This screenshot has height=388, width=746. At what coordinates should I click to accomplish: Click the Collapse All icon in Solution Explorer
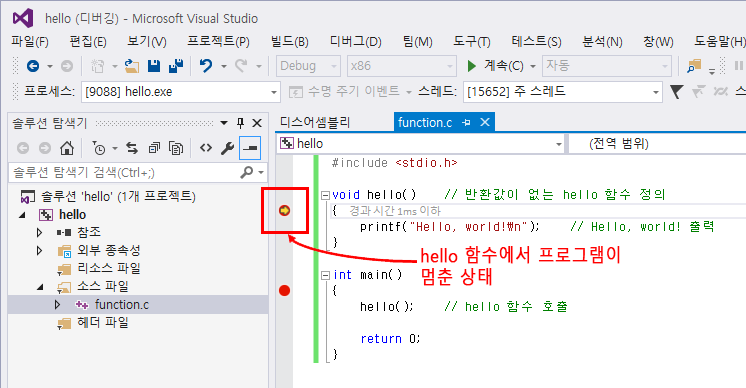click(x=154, y=148)
